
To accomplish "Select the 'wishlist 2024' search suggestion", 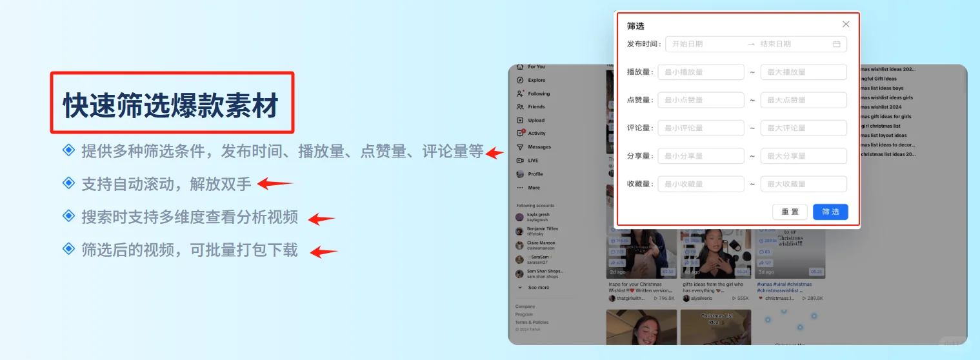I will [881, 107].
